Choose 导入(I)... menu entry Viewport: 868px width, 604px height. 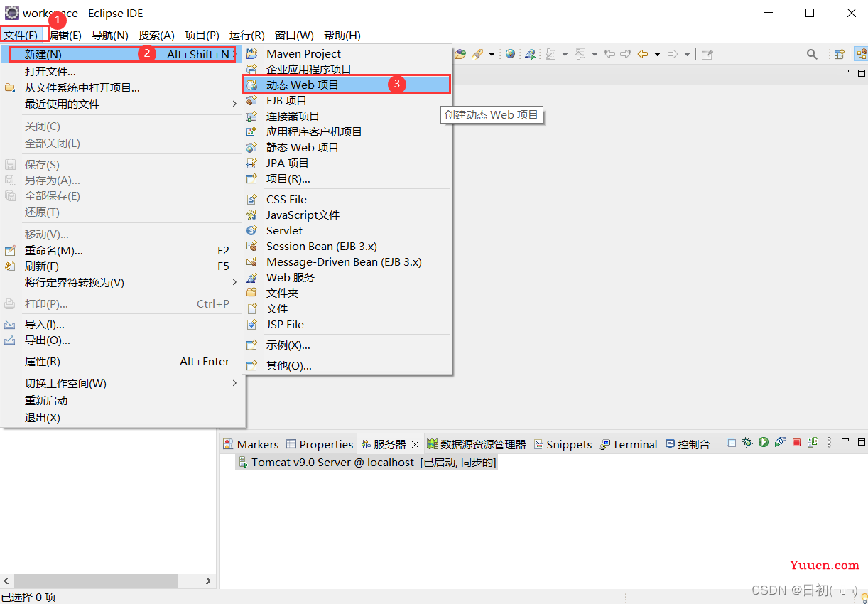[x=122, y=324]
